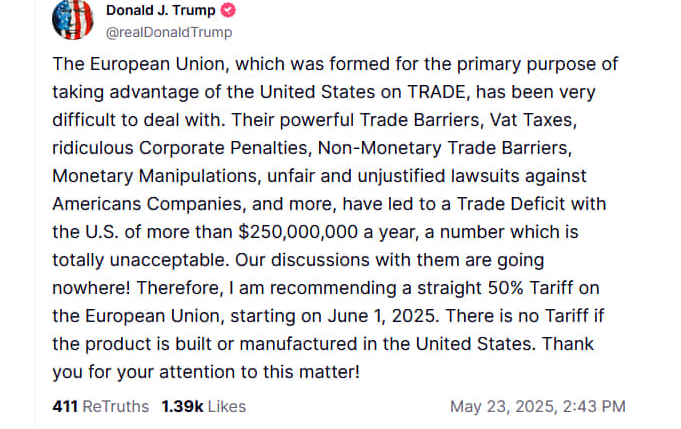
Task: Visit the @realDonaldTrump handle link
Action: pyautogui.click(x=169, y=33)
